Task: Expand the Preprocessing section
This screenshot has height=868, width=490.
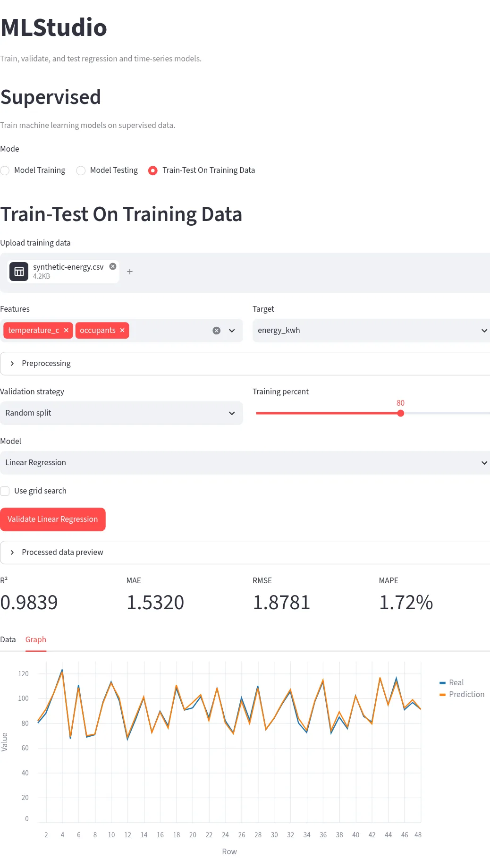Action: click(x=245, y=364)
